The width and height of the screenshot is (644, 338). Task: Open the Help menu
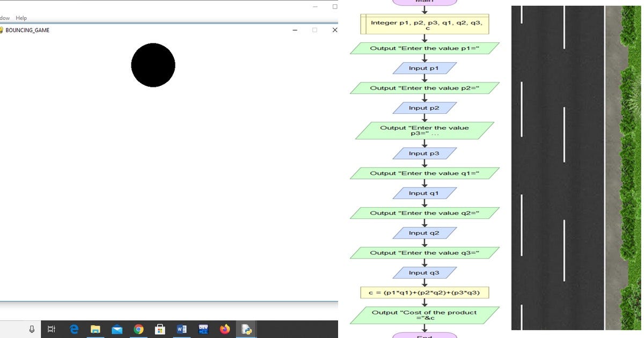21,18
